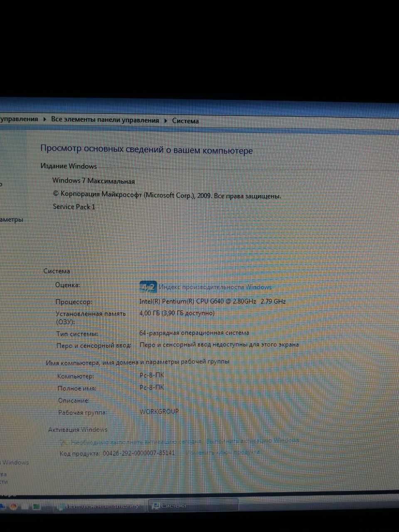Click the green icon on the taskbar
399x532 pixels.
37,507
